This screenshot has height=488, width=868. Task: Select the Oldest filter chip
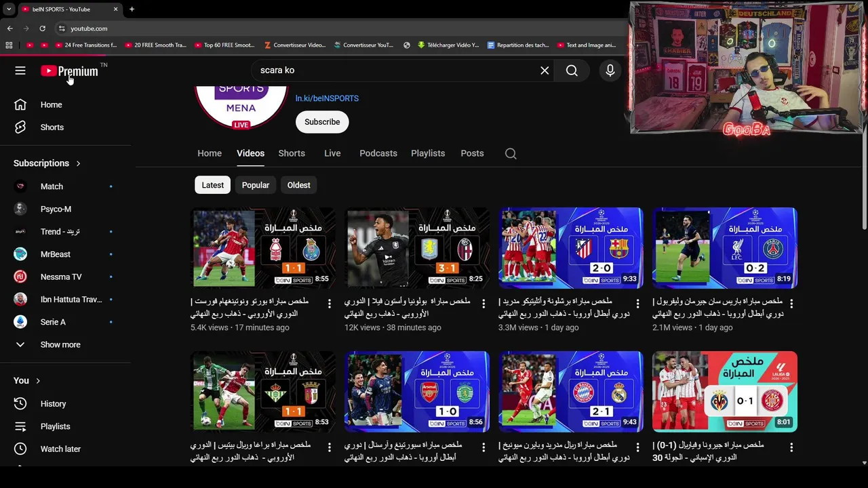(298, 185)
